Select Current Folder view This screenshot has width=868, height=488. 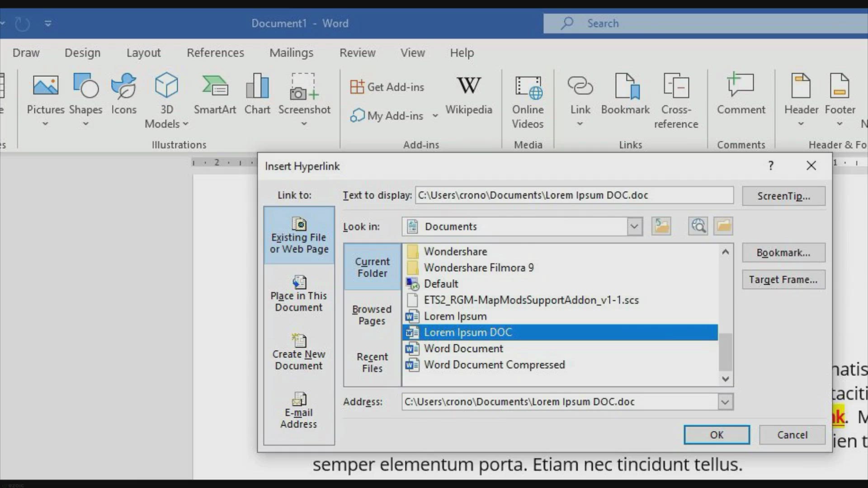pos(372,267)
